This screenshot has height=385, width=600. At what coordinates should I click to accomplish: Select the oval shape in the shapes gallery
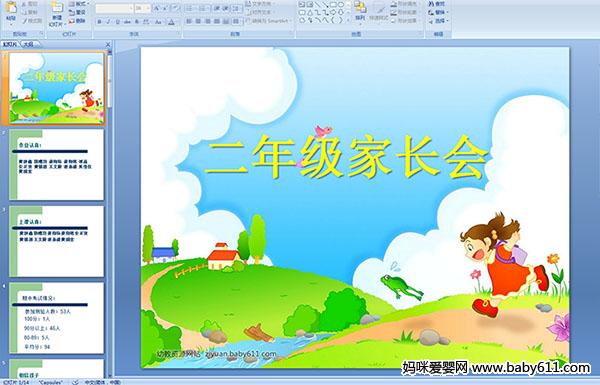(341, 5)
